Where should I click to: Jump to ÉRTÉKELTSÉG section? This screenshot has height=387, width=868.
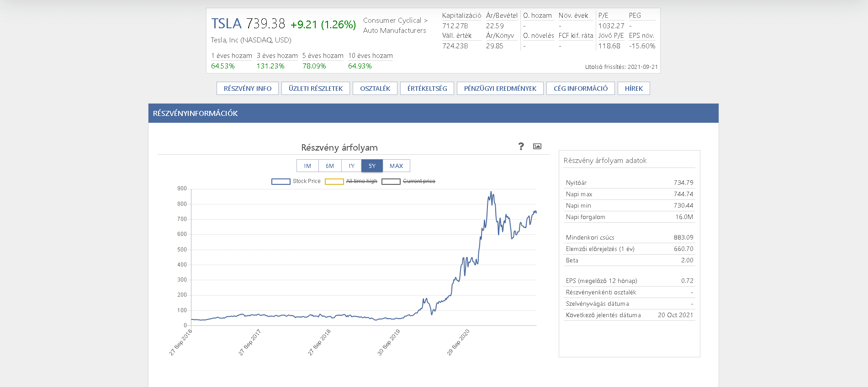coord(427,89)
